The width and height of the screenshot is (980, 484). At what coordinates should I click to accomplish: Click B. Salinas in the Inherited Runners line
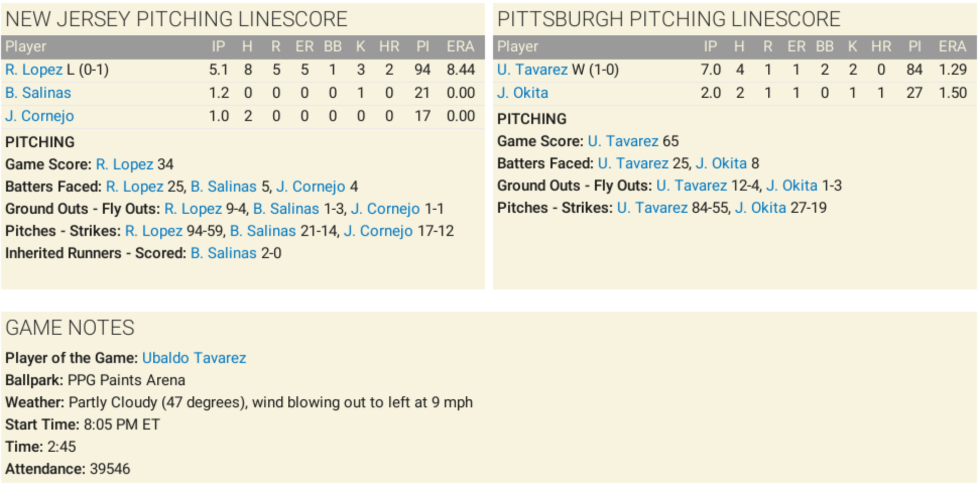coord(223,253)
